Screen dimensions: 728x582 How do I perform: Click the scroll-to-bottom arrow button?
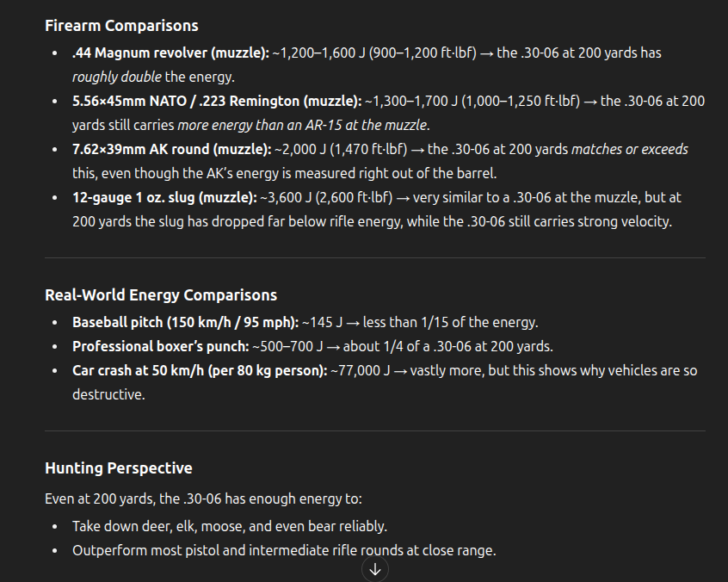coord(375,569)
